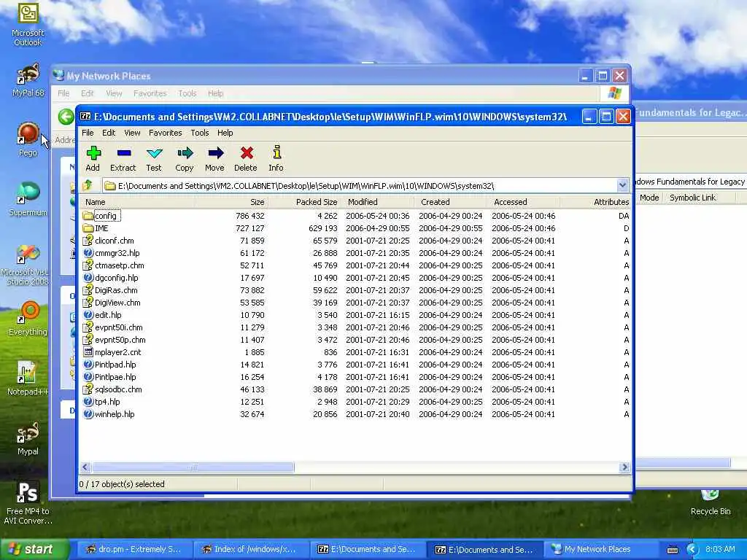The image size is (747, 560).
Task: Click the scrollbar right arrow
Action: click(x=624, y=467)
